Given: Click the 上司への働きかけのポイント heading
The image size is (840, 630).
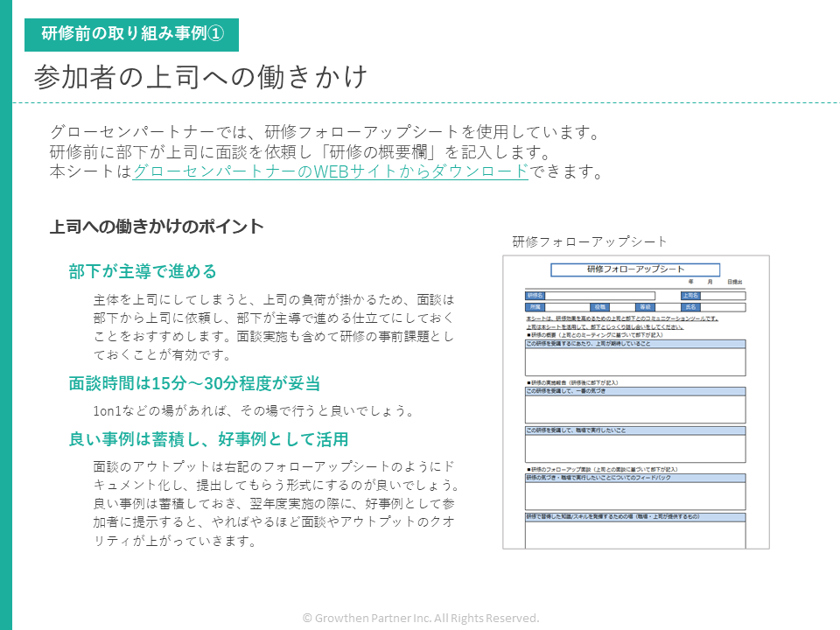Looking at the screenshot, I should pos(157,227).
